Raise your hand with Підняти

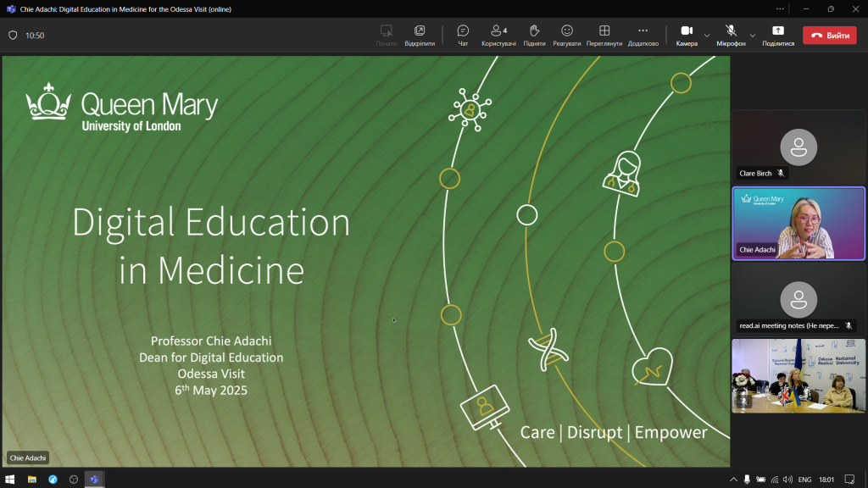pos(534,36)
